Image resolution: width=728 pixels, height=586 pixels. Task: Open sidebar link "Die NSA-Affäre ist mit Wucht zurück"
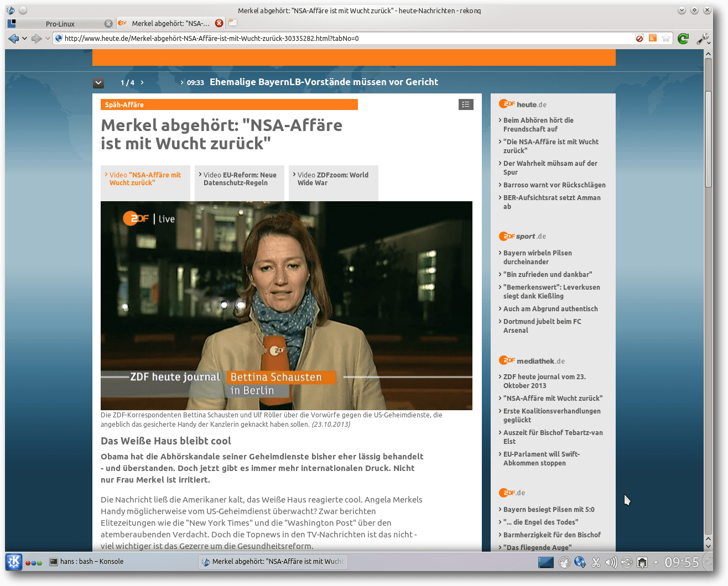click(550, 146)
